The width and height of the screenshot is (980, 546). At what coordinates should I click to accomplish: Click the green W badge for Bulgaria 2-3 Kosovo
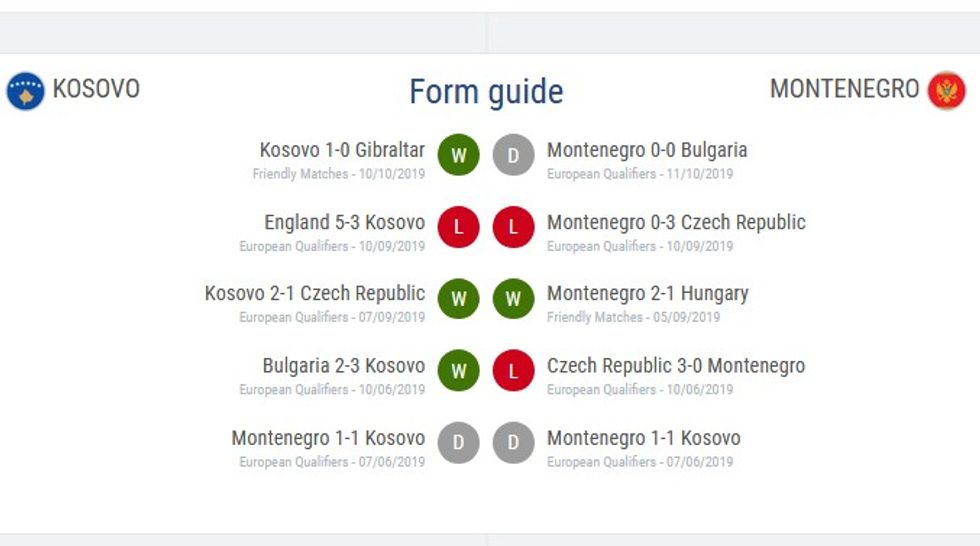tap(459, 371)
